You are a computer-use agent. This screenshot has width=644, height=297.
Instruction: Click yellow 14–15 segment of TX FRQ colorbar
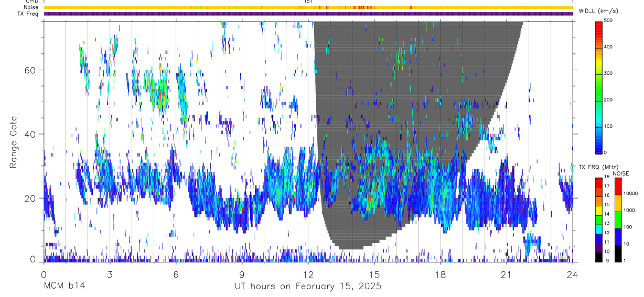point(599,211)
